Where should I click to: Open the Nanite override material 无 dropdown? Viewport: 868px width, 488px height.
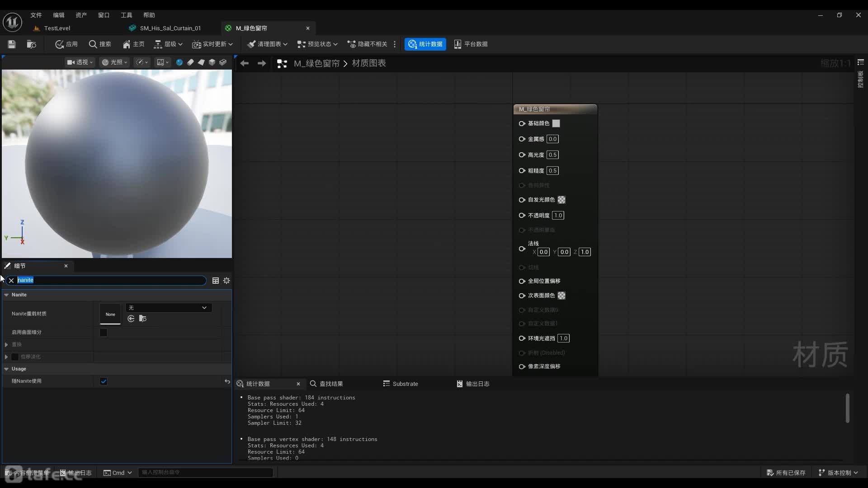tap(168, 308)
